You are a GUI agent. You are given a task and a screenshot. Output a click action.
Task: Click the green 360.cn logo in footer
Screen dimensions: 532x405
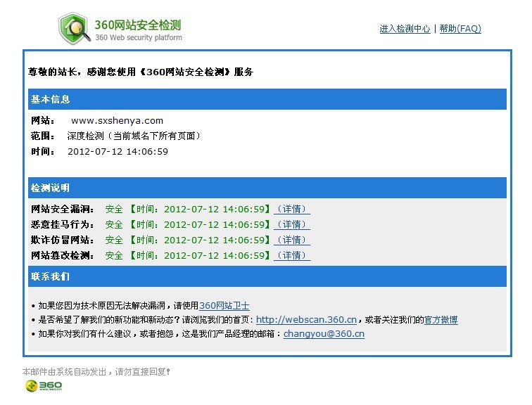[x=44, y=385]
